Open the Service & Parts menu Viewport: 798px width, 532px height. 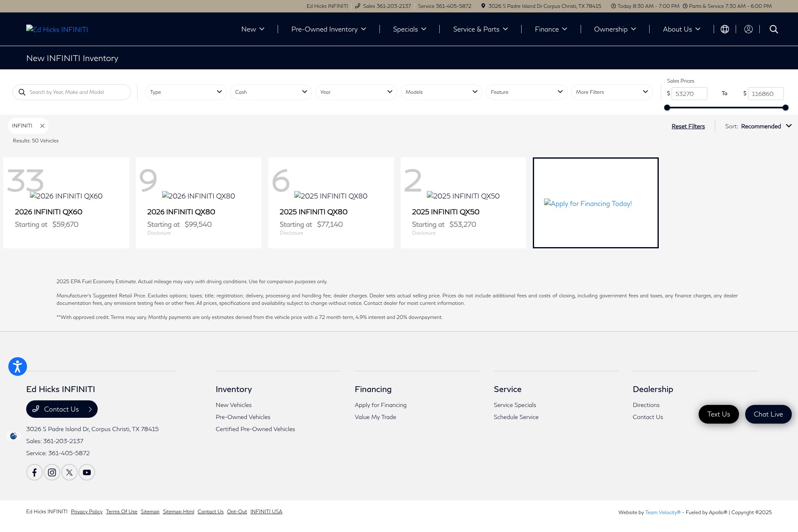480,29
